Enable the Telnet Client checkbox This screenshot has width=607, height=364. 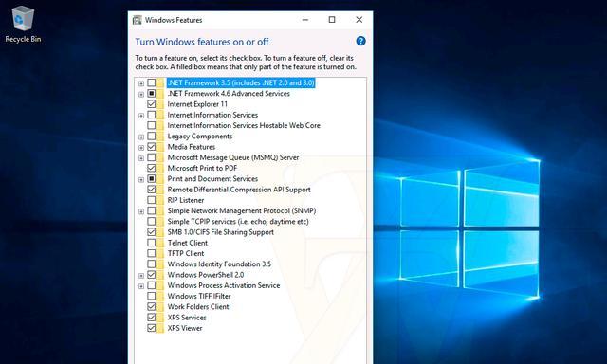(x=152, y=243)
